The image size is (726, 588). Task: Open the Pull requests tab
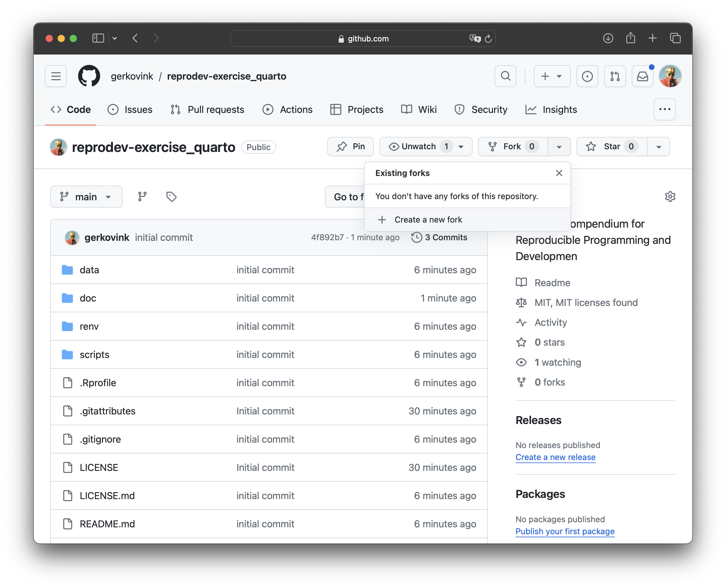(x=207, y=109)
